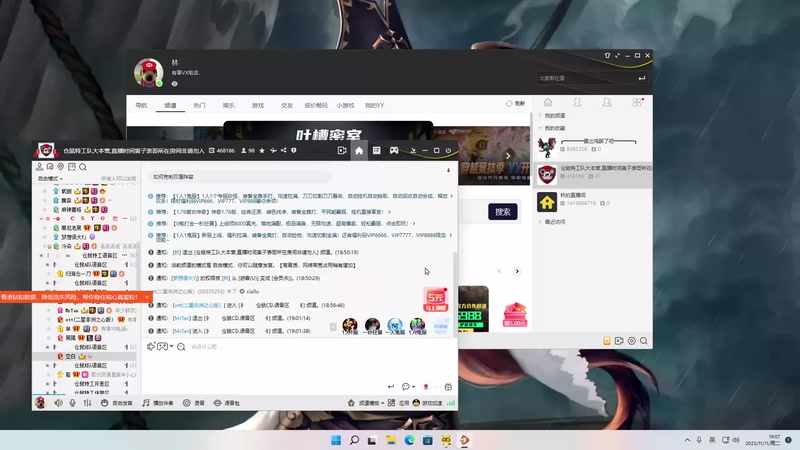
Task: Open the audio mixer sliders icon in bottom bar
Action: (87, 403)
